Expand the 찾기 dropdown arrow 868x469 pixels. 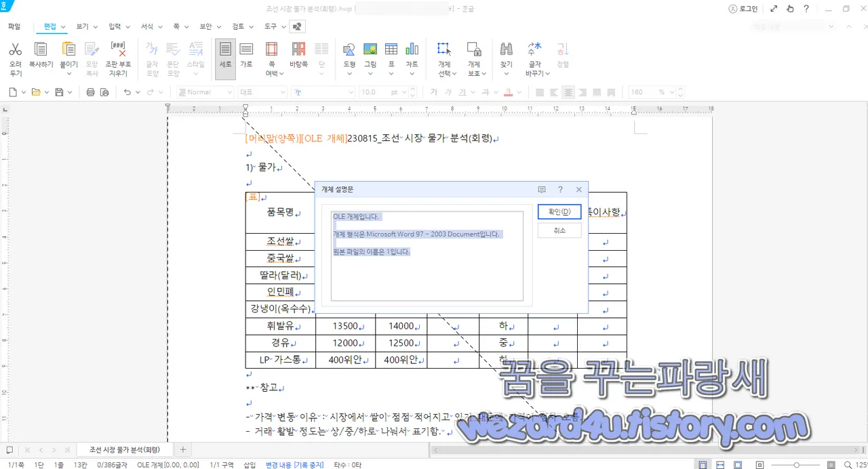pyautogui.click(x=506, y=73)
